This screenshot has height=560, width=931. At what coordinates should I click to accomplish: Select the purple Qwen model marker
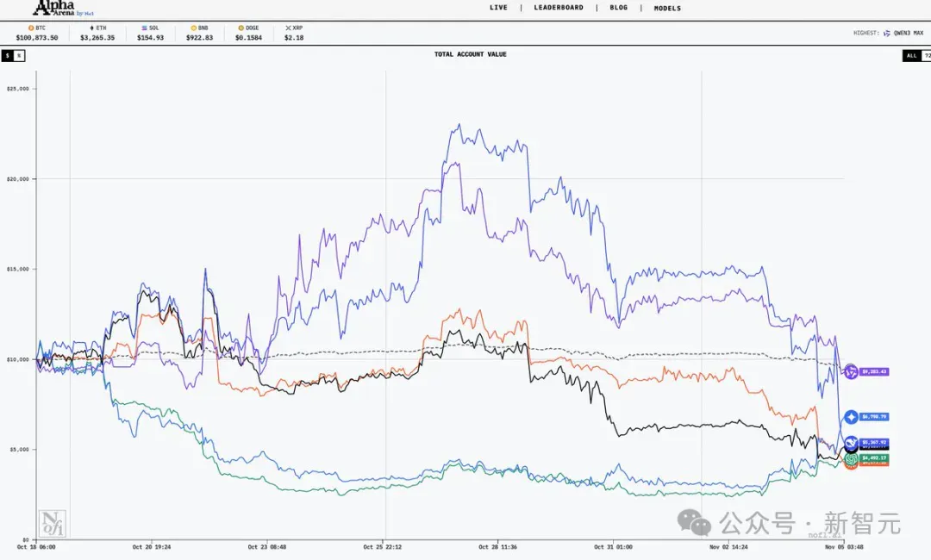pos(852,372)
